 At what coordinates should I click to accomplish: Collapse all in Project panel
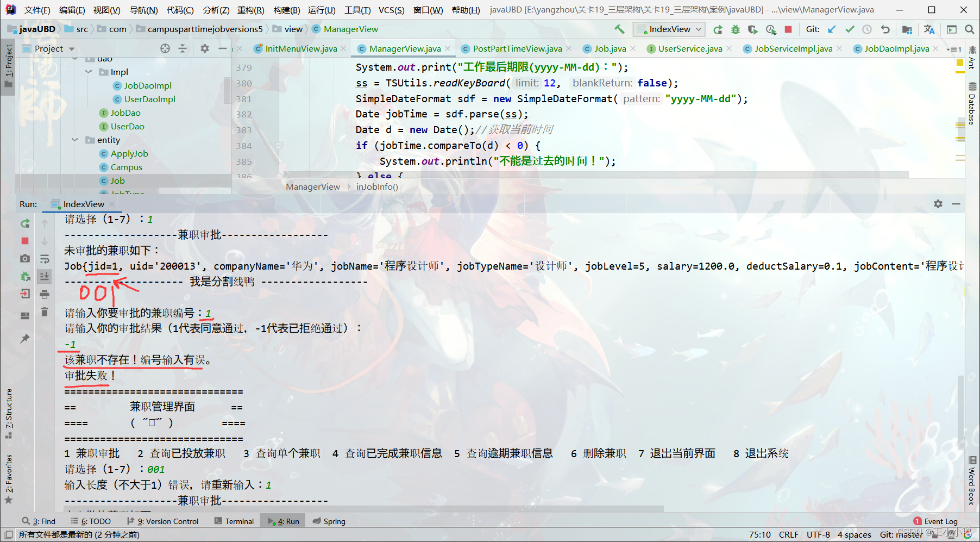coord(183,48)
